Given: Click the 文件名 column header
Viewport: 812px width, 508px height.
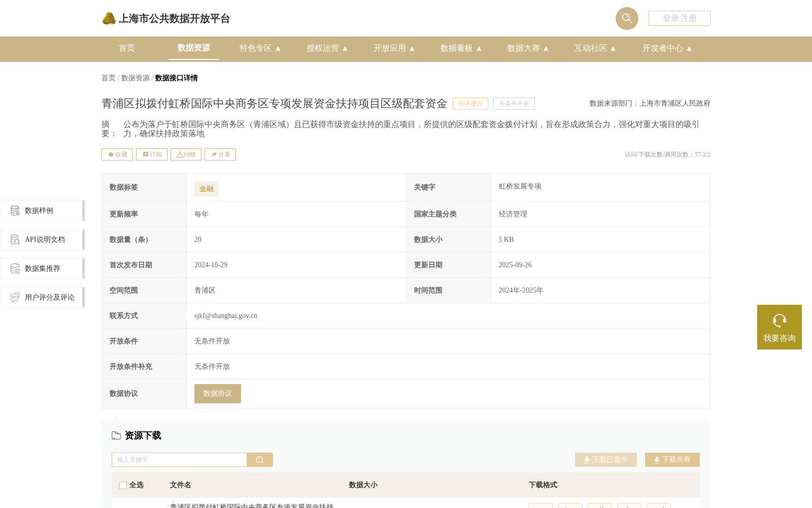Looking at the screenshot, I should (x=180, y=485).
